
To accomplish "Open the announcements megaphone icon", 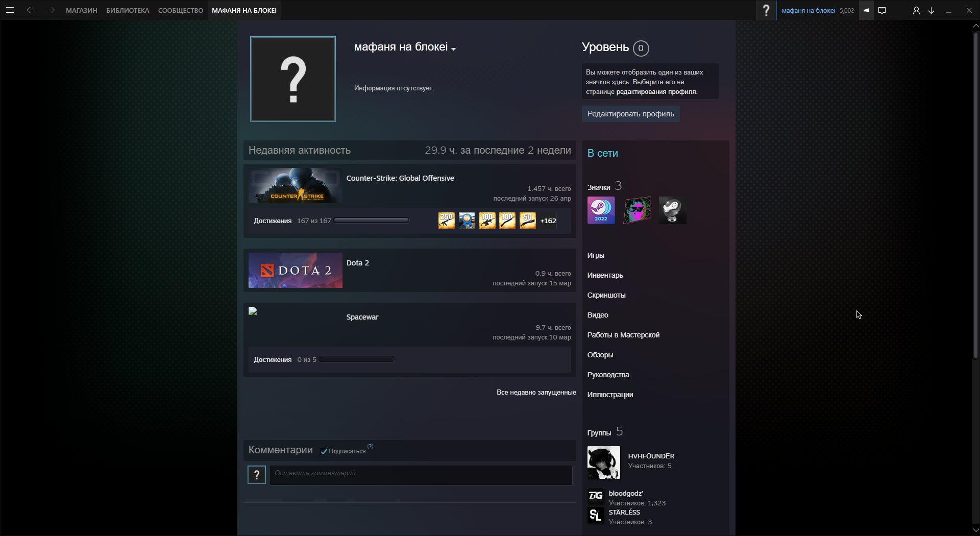I will 866,10.
